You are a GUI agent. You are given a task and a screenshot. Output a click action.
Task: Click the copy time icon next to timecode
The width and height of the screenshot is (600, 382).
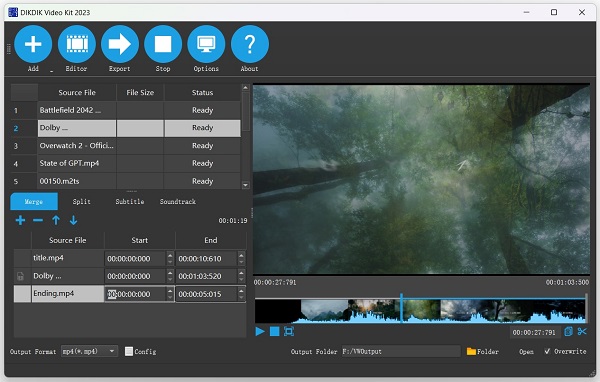point(568,331)
